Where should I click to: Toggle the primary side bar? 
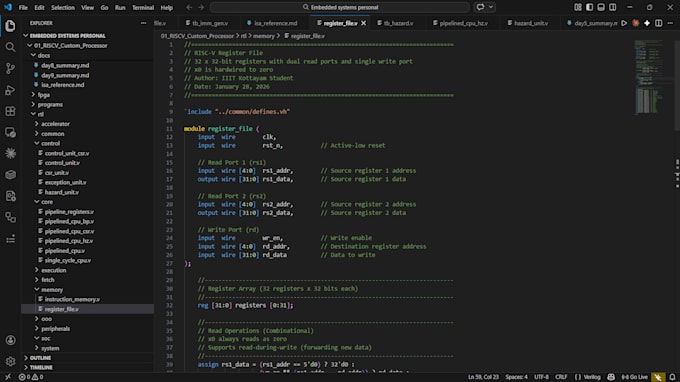[x=589, y=7]
